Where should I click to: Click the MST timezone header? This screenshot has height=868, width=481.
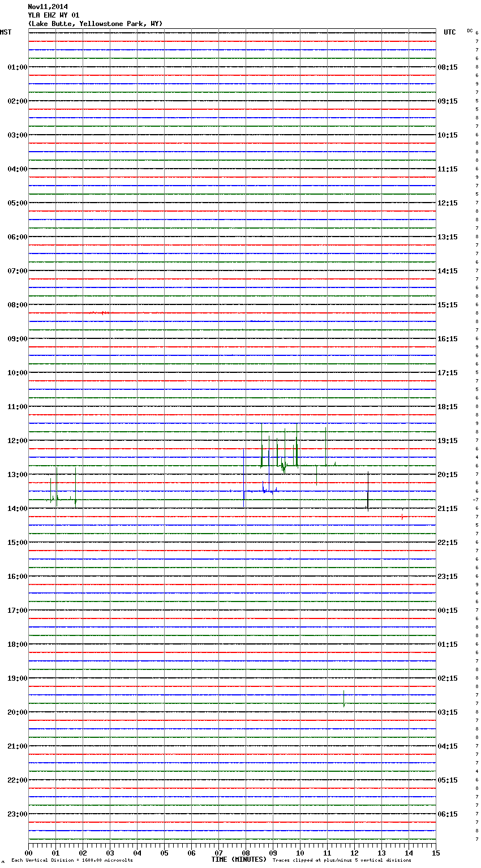tap(6, 32)
